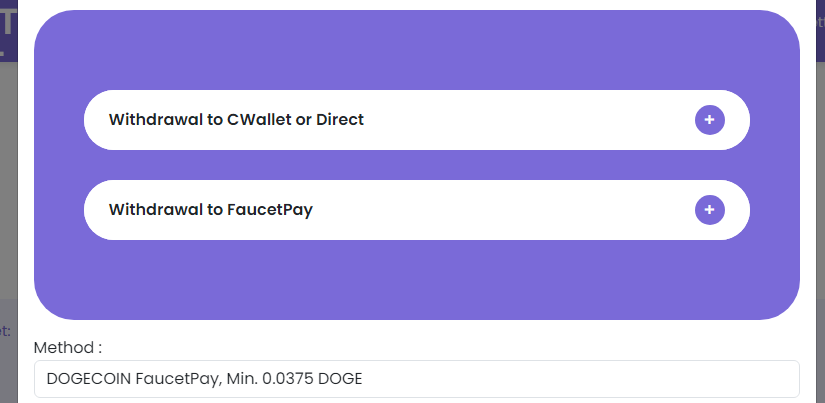Expand Withdrawal to CWallet or Direct section
The image size is (825, 403).
pyautogui.click(x=417, y=120)
